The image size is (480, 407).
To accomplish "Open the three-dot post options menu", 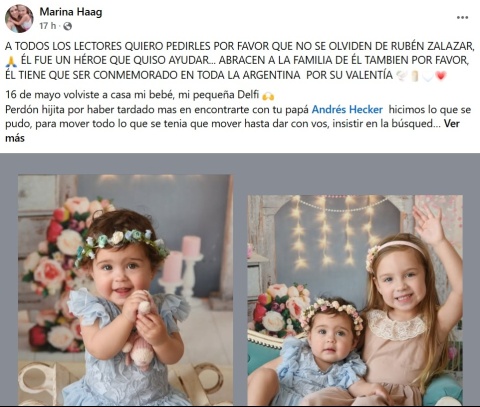I will 462,18.
